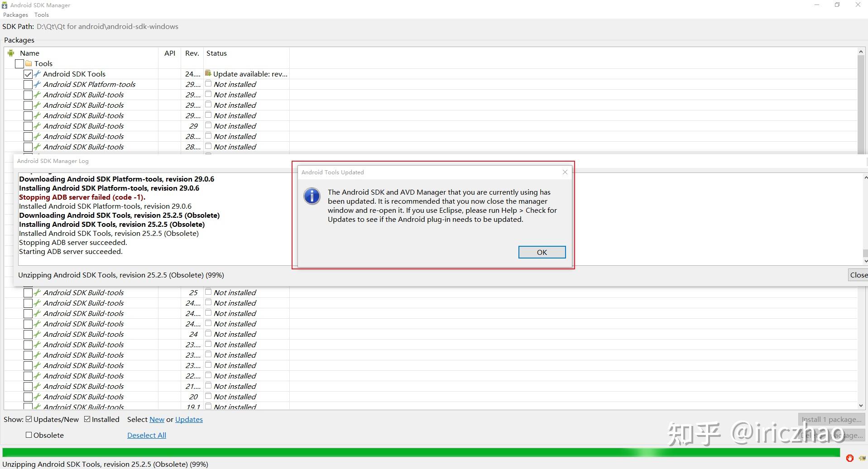Open the Tools menu in menu bar
Image resolution: width=868 pixels, height=469 pixels.
pyautogui.click(x=42, y=15)
